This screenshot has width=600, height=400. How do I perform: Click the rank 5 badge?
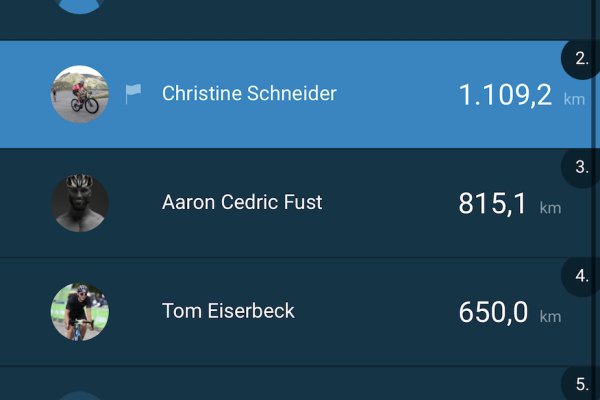tap(582, 384)
